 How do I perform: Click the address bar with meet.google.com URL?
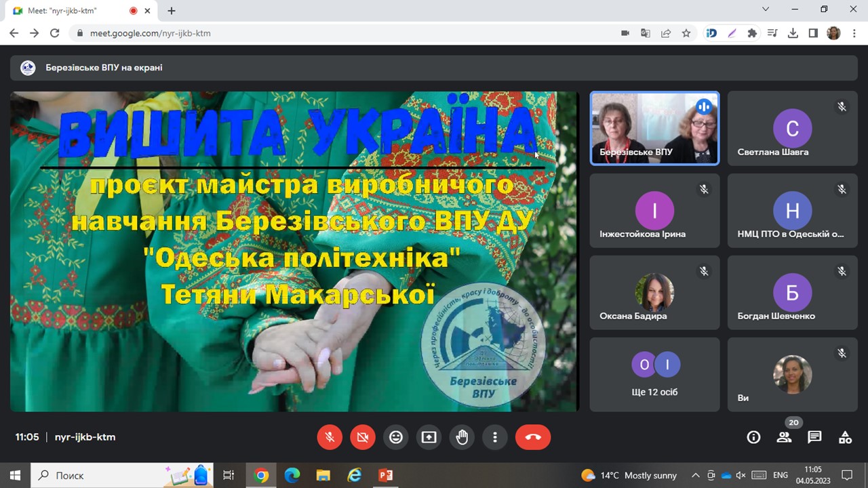coord(339,33)
